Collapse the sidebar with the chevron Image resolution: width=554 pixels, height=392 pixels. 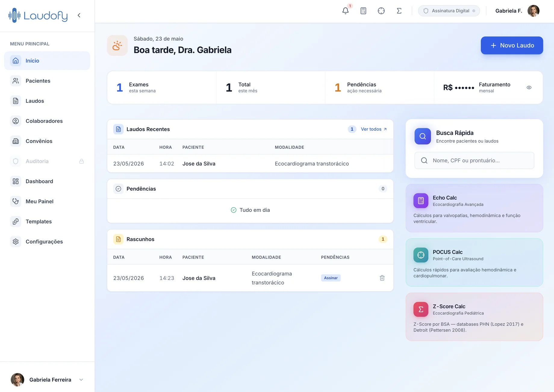pyautogui.click(x=79, y=15)
